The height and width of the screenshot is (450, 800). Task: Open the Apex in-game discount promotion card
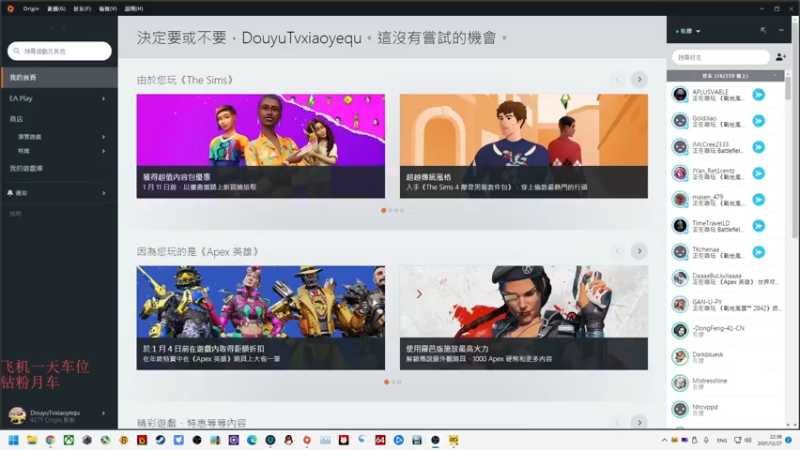click(261, 317)
